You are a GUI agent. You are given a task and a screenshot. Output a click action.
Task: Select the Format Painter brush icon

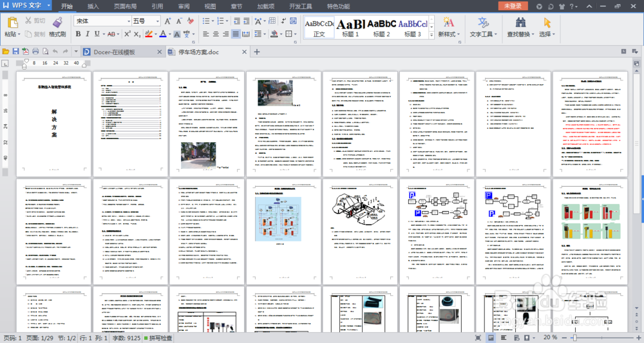click(x=57, y=22)
